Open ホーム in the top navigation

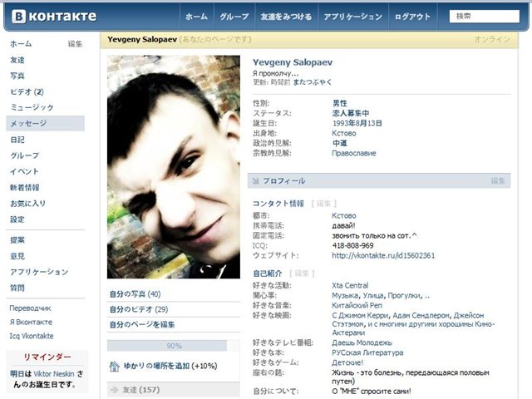pyautogui.click(x=196, y=17)
